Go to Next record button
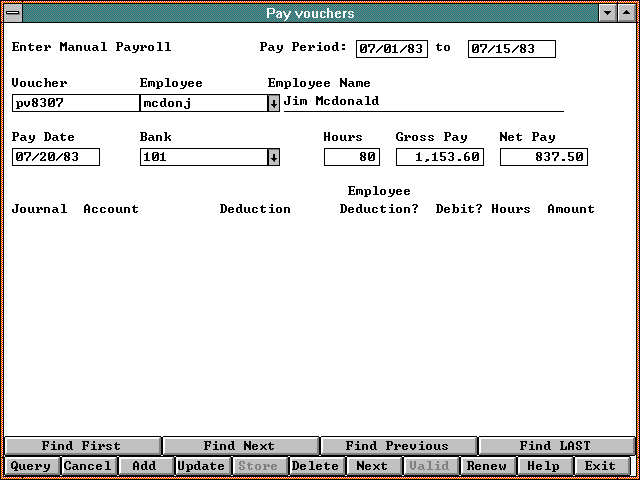Viewport: 640px width, 480px height. tap(372, 466)
